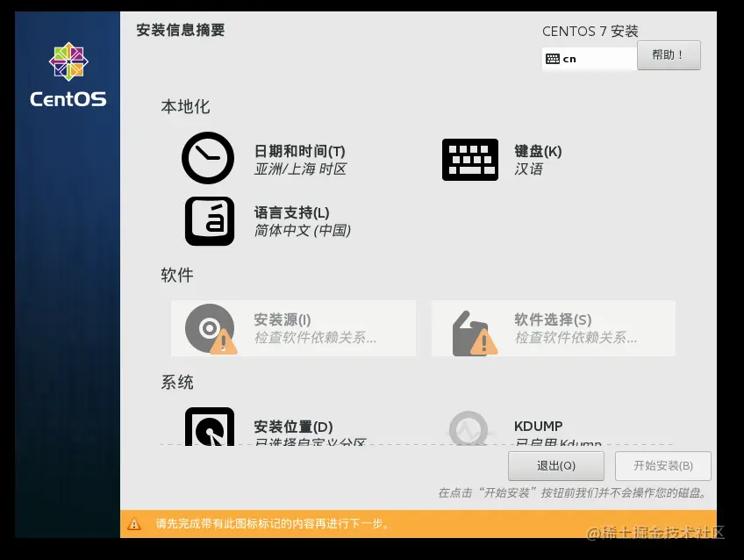Click the orange warning message text
The image size is (744, 560).
[272, 523]
